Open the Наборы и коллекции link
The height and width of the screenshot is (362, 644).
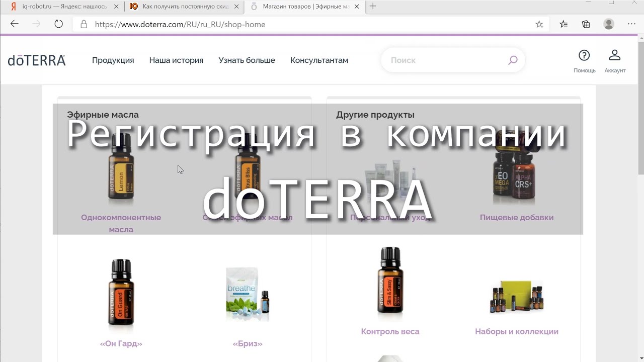[x=517, y=332]
